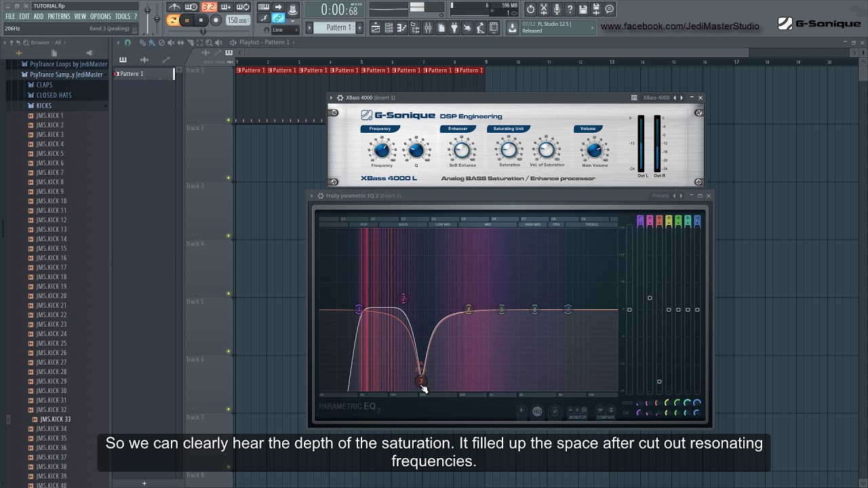Select the playlist mute tool
Screen dimensions: 868x488
(x=171, y=42)
